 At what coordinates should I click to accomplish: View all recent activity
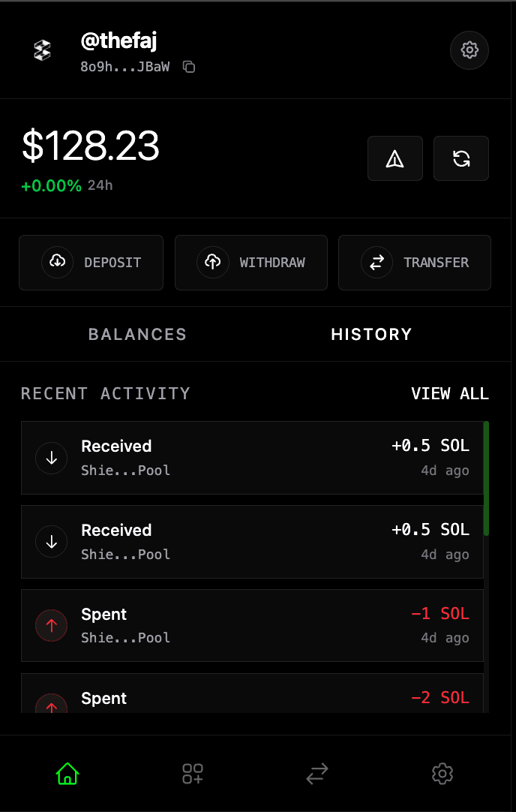(x=450, y=393)
